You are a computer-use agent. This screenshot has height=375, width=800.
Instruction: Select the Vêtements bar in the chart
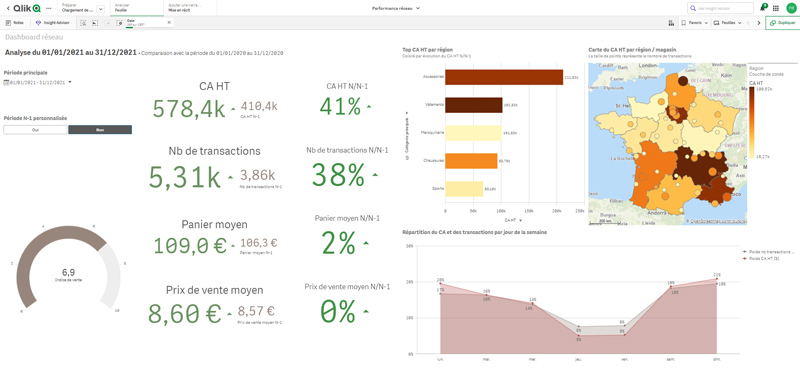coord(474,105)
